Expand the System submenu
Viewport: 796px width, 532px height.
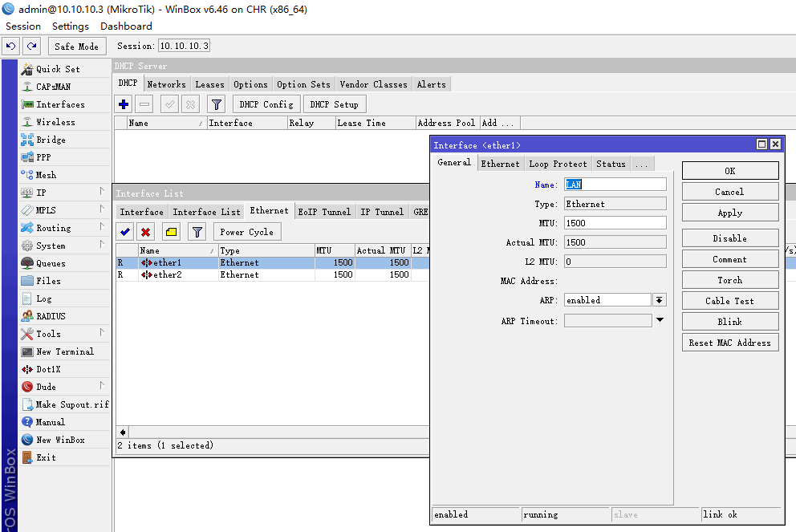pos(102,244)
